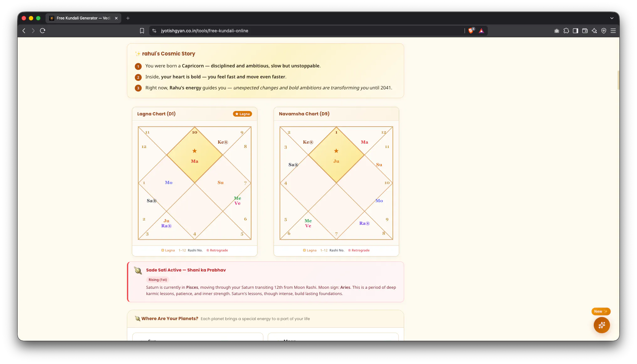Screen dimensions: 637x364
Task: Click Sa® in Navamsha Chart
Action: click(293, 165)
